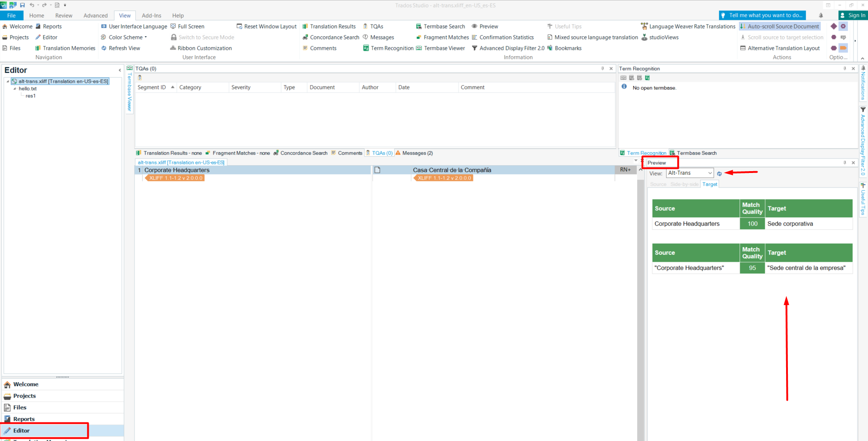Viewport: 868px width, 441px height.
Task: Pin the Term Recognition panel
Action: [x=844, y=68]
